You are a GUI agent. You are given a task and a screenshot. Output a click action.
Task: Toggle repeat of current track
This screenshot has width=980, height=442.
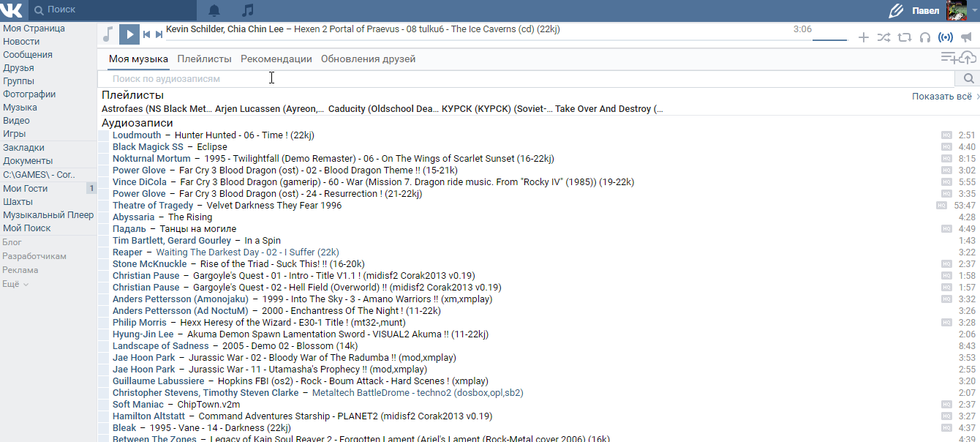905,37
